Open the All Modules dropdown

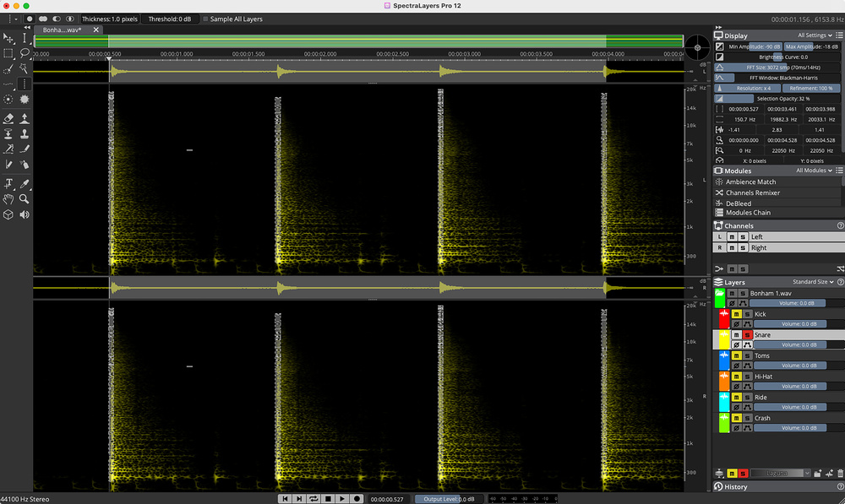[x=815, y=171]
